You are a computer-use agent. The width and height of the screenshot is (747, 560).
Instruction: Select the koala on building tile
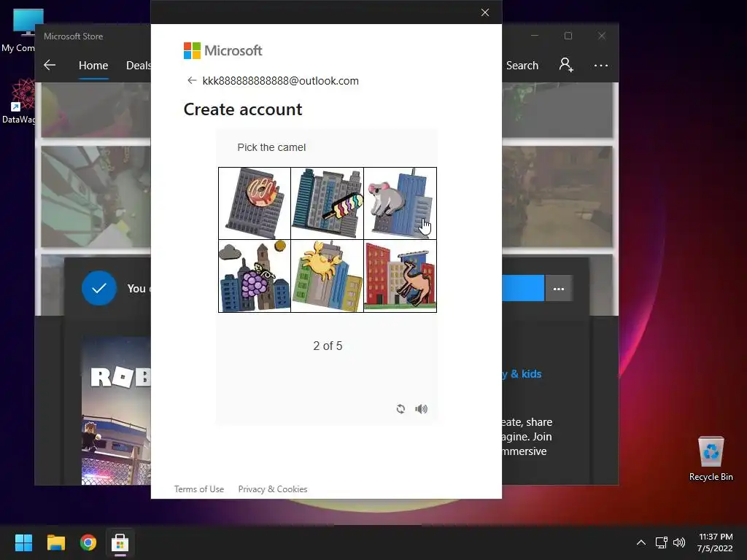(400, 203)
